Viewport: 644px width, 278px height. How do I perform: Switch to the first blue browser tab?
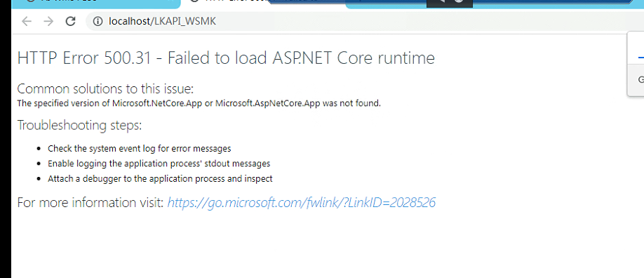click(96, 4)
